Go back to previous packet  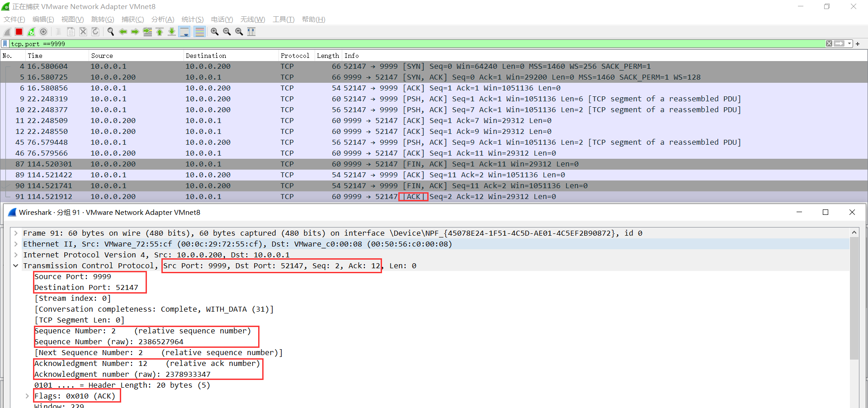tap(123, 32)
